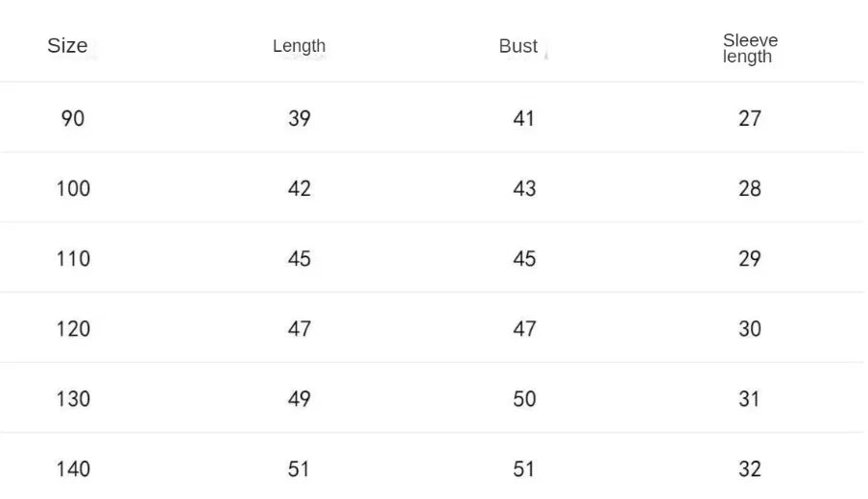
Task: Click sleeve length value 30
Action: click(x=750, y=329)
